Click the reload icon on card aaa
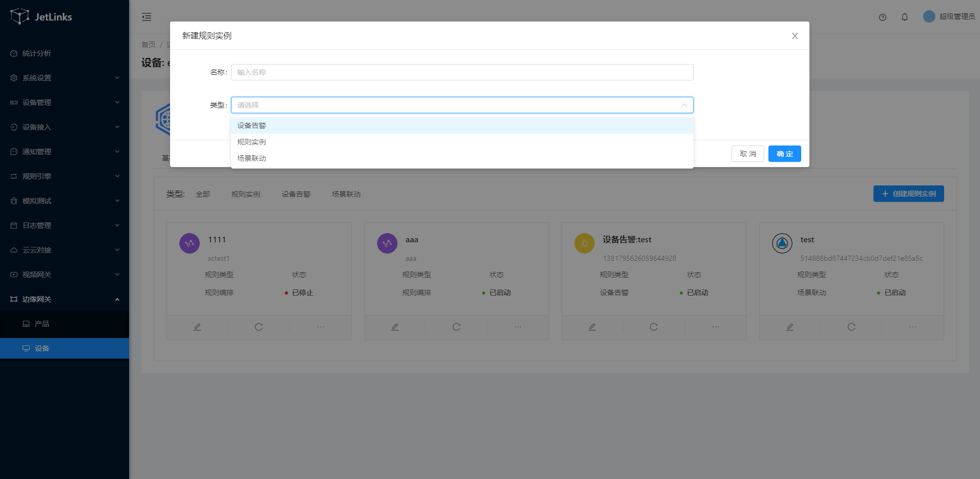The width and height of the screenshot is (980, 479). [456, 327]
